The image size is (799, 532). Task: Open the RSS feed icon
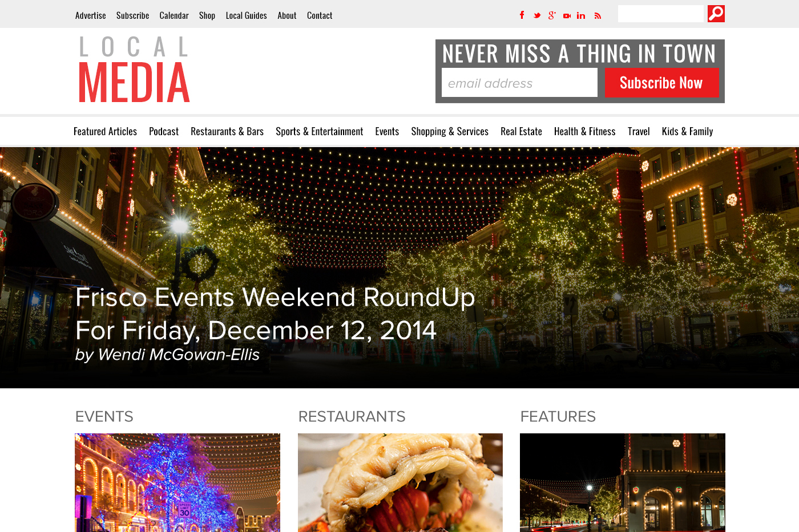pyautogui.click(x=598, y=16)
